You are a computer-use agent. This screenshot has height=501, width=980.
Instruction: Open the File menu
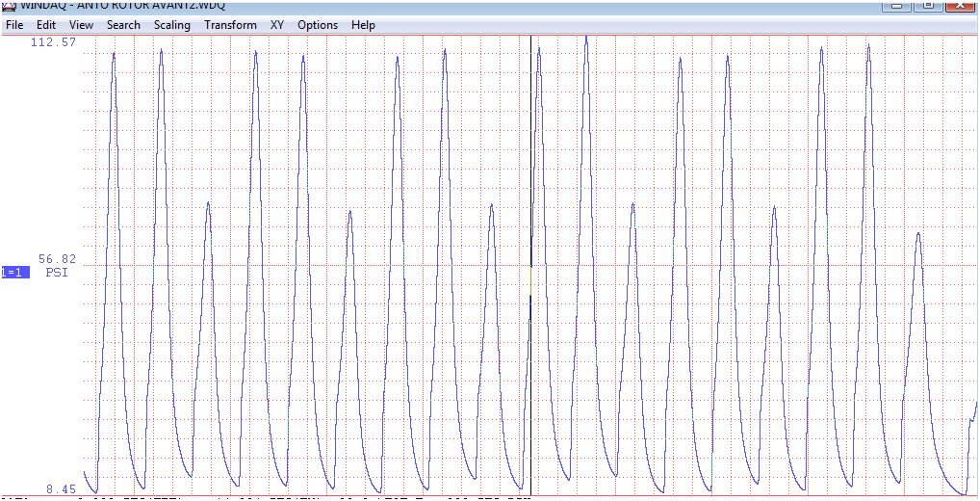pos(14,25)
